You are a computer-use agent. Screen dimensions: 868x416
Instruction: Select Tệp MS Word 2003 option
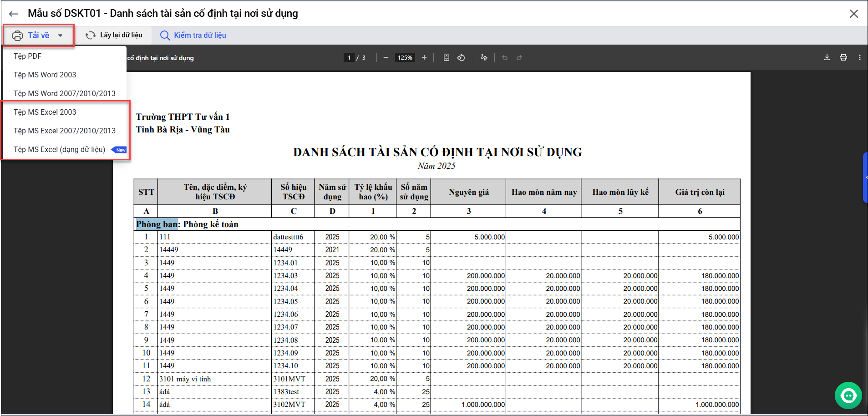tap(45, 75)
